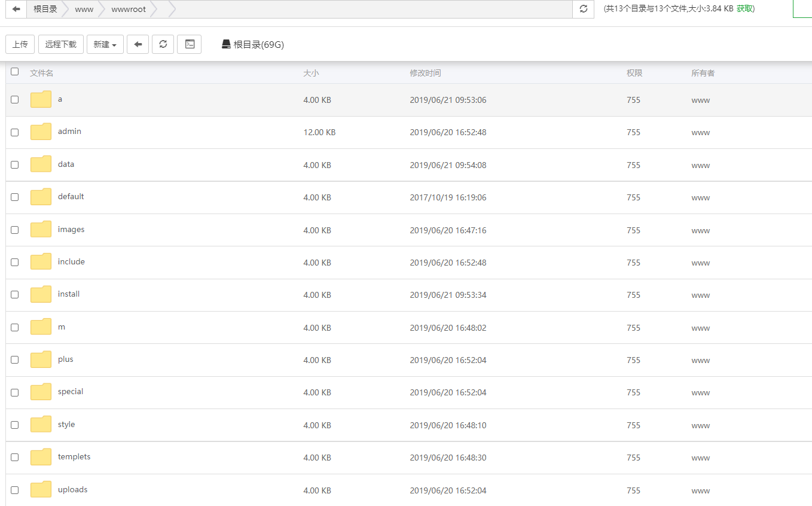Click the green 获取 link

tap(744, 9)
